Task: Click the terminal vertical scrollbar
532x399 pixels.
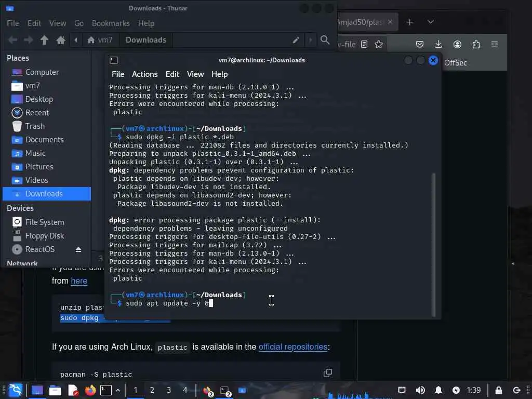Action: 434,244
